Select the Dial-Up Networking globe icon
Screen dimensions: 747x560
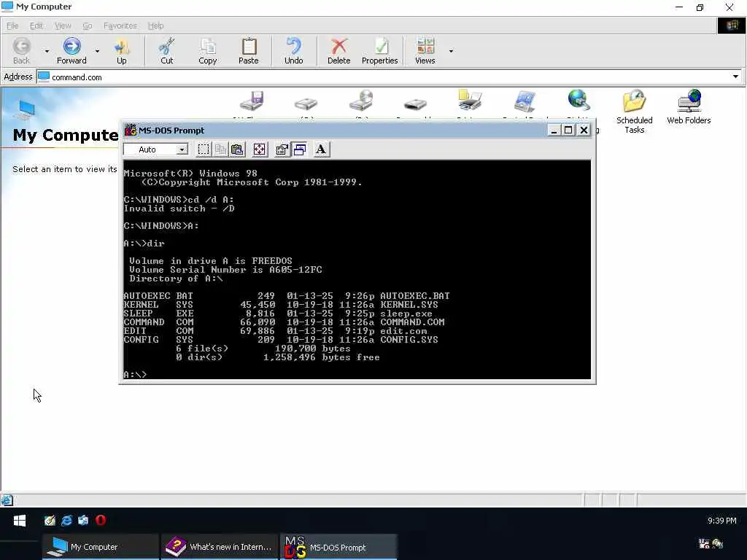pos(578,100)
